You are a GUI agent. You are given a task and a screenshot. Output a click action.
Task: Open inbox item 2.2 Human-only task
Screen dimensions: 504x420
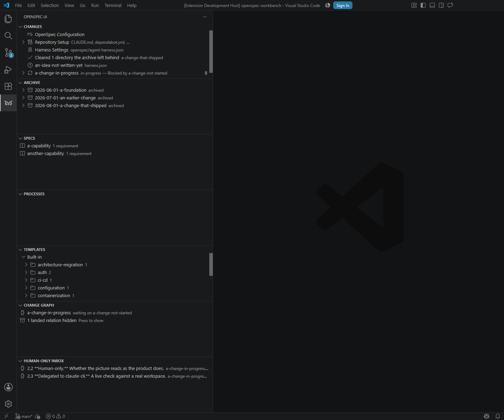point(115,369)
